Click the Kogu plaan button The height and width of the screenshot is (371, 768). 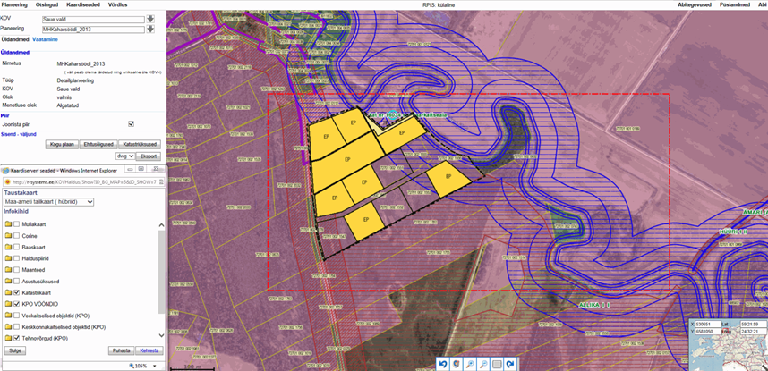(x=63, y=145)
